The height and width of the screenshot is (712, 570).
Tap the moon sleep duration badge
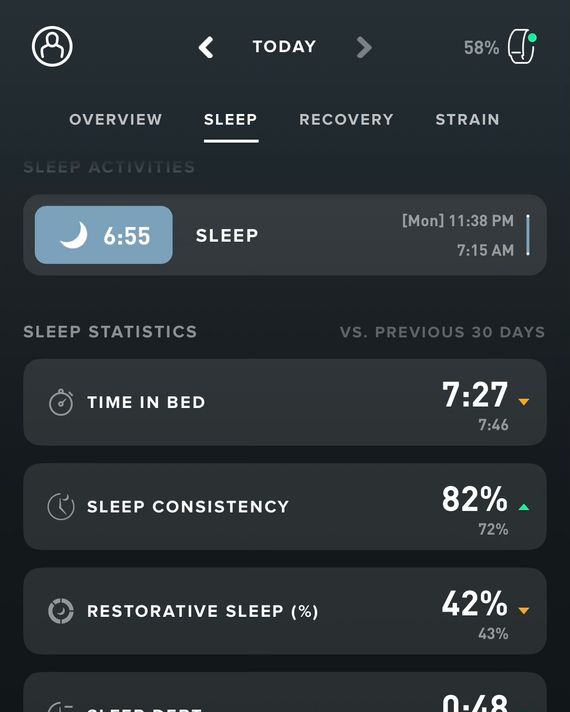click(x=104, y=235)
